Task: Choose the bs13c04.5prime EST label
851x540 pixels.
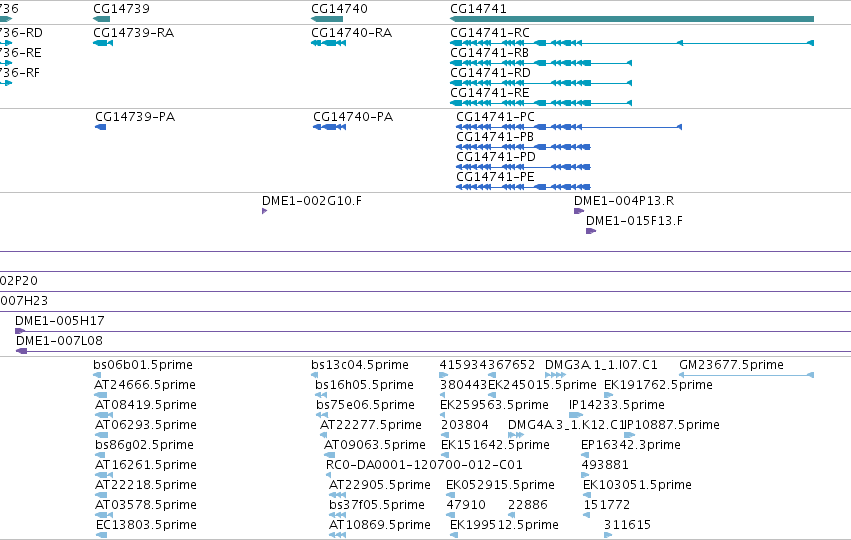Action: point(360,365)
